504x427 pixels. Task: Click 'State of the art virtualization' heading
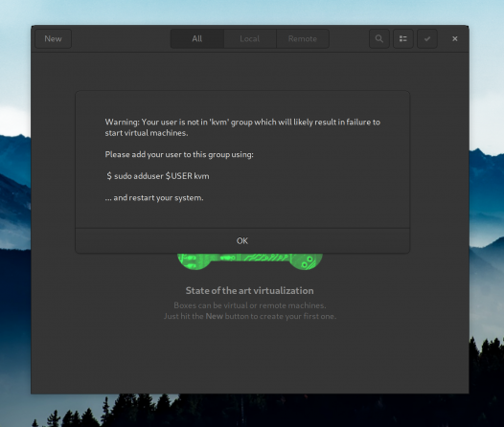(x=250, y=290)
